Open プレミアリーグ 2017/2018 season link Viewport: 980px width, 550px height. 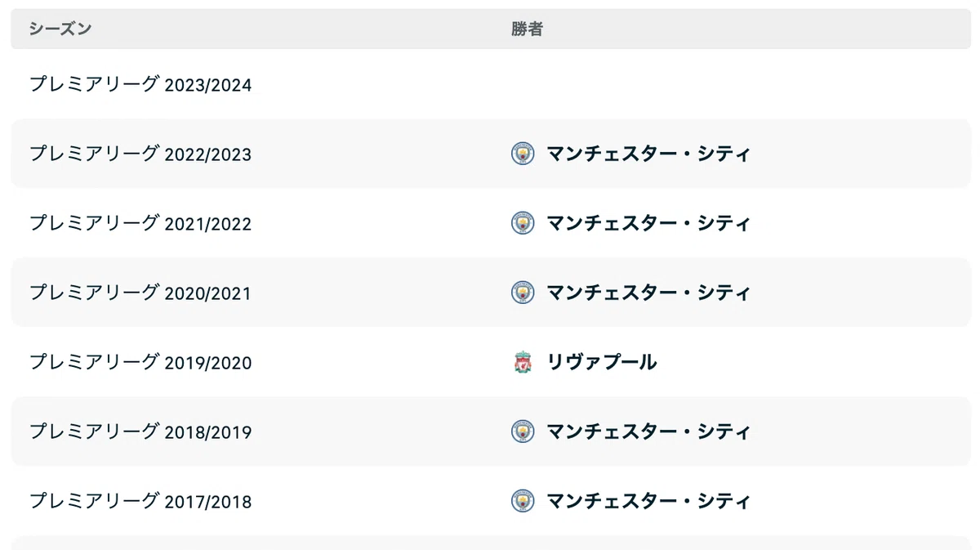(140, 501)
